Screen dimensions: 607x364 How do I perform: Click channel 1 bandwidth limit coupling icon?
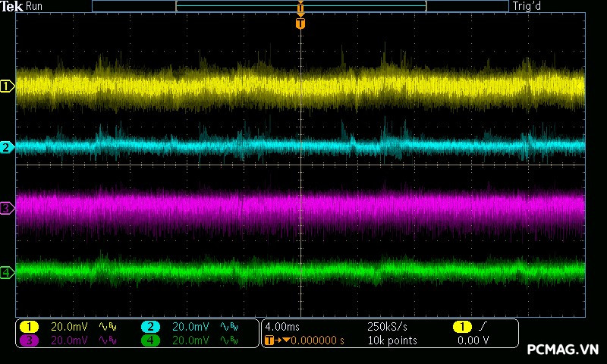(x=108, y=327)
